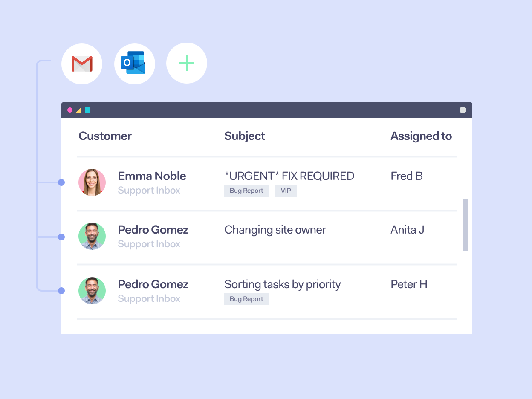Click the gray circle at title bar right
532x399 pixels.
pos(463,110)
